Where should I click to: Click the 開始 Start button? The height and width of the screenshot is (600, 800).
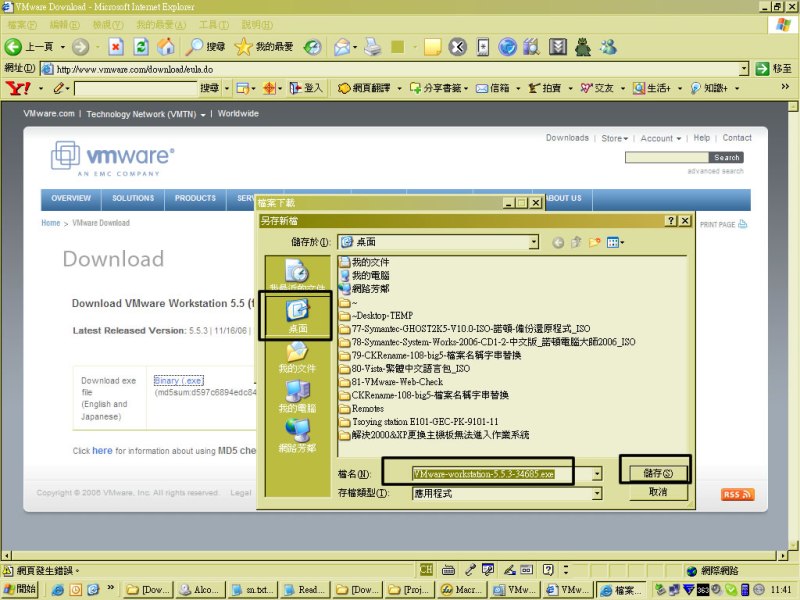click(20, 589)
